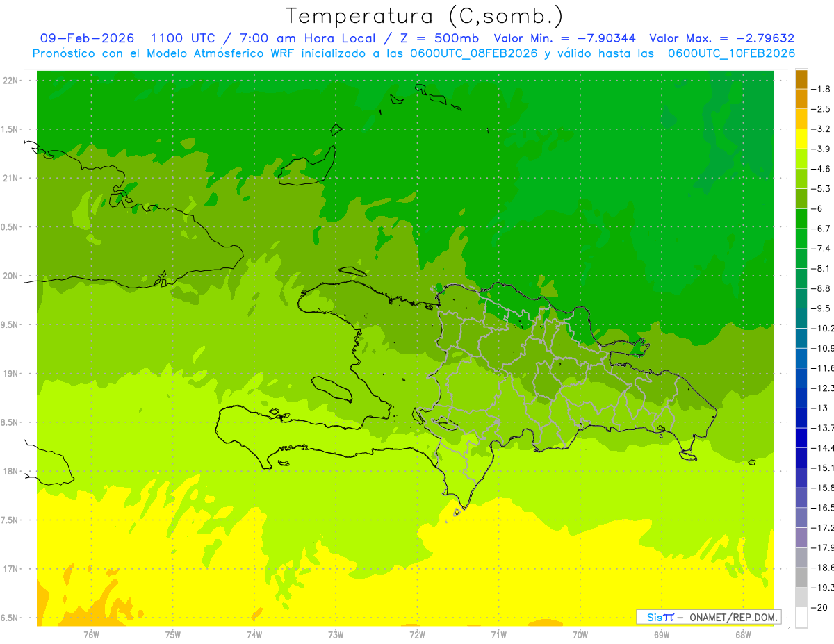Click the dark blue swatch between -13.7 and -14.4
The height and width of the screenshot is (644, 834).
pos(801,438)
